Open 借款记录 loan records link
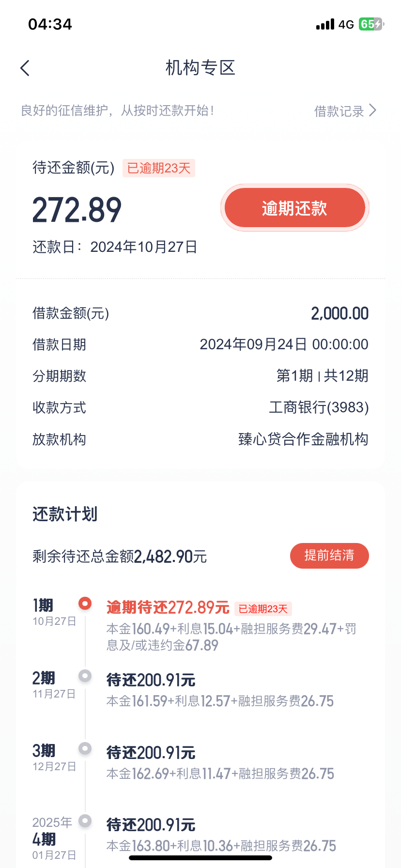Screen dimensions: 401x868 pos(339,111)
